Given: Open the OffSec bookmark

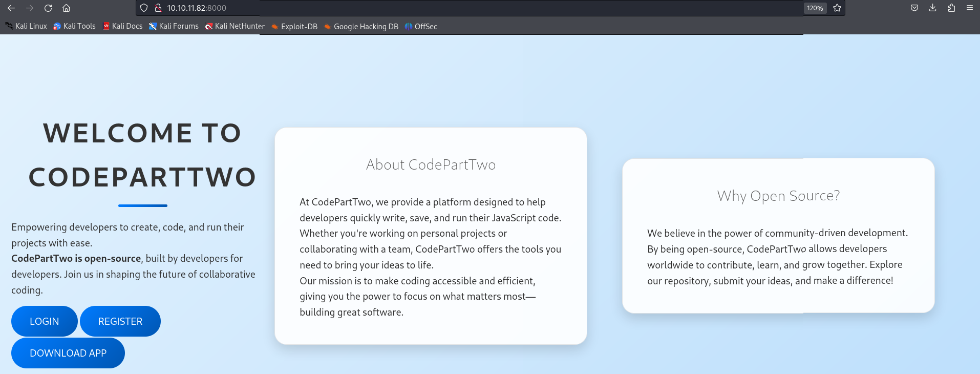Looking at the screenshot, I should (421, 27).
